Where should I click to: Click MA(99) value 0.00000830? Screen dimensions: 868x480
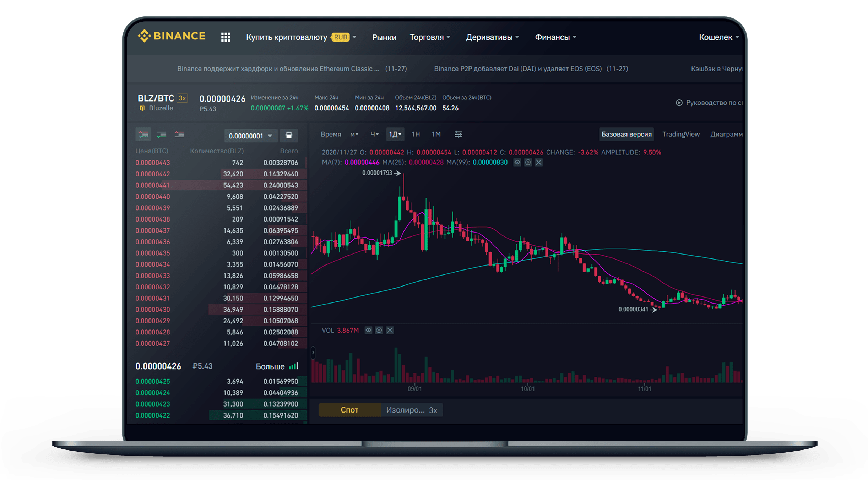490,162
